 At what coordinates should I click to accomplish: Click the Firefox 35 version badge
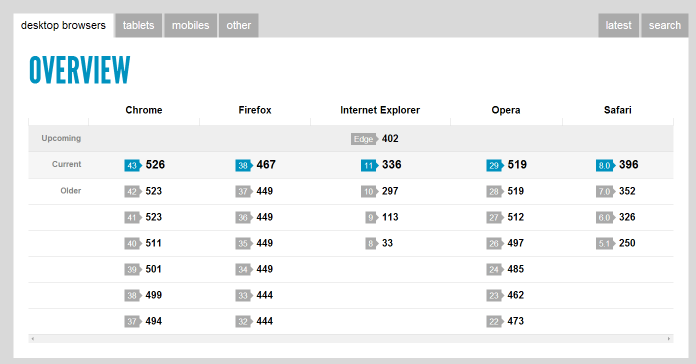tap(244, 244)
